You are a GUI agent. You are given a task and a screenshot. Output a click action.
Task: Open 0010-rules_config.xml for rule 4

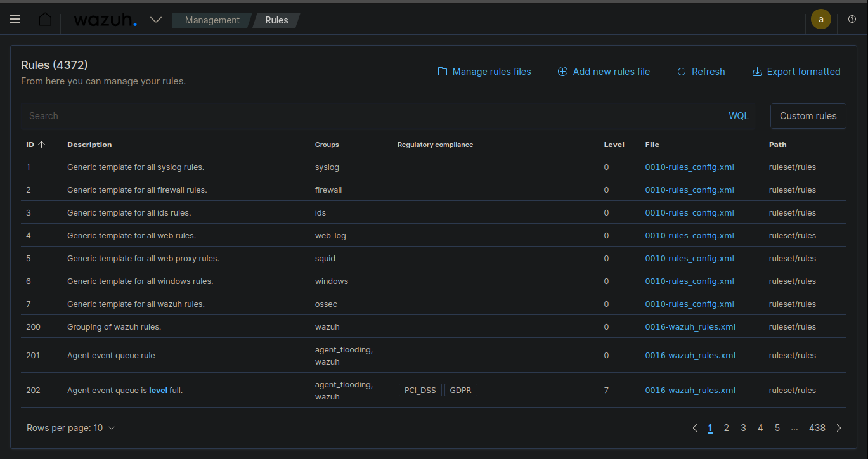689,236
